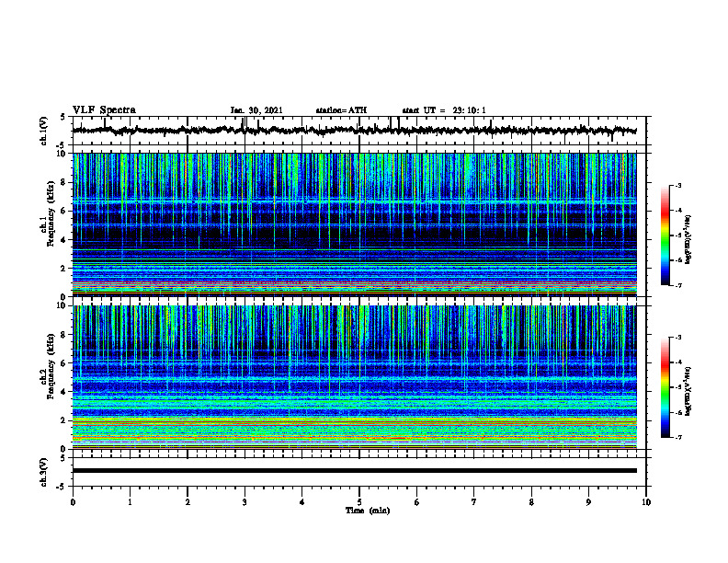Viewport: 728px width, 563px height.
Task: Click time axis tick label "3"
Action: tap(245, 502)
